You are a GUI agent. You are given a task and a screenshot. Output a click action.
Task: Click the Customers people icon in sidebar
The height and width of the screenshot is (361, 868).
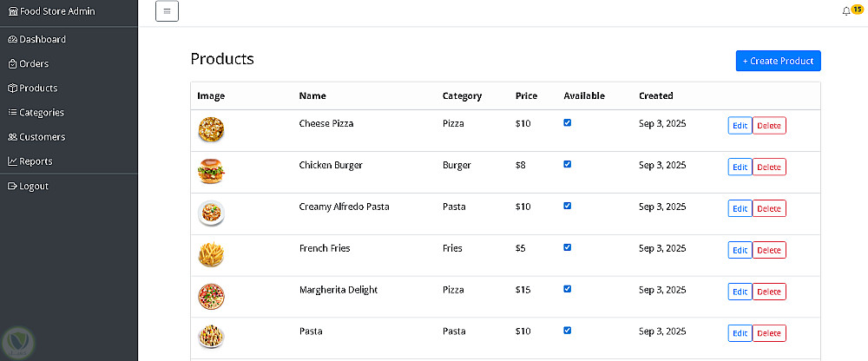coord(12,136)
